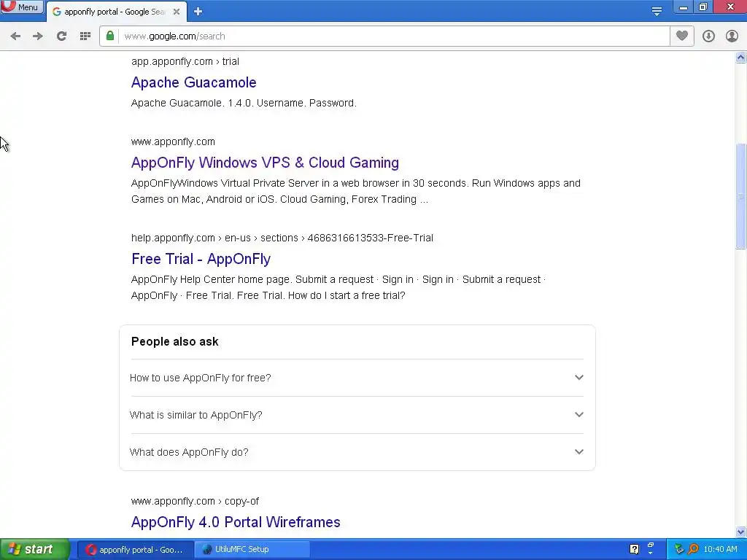The image size is (747, 560).
Task: Open the downloads icon in toolbar
Action: [708, 36]
